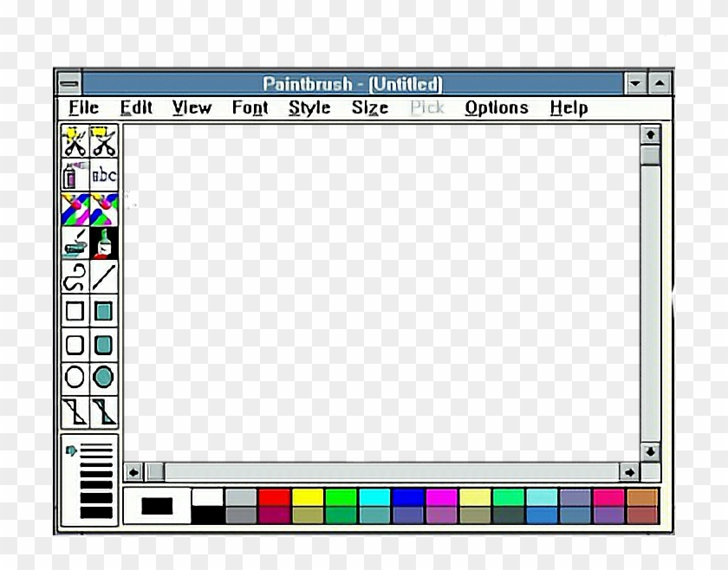The image size is (728, 570).
Task: Open the Help menu
Action: (x=569, y=108)
